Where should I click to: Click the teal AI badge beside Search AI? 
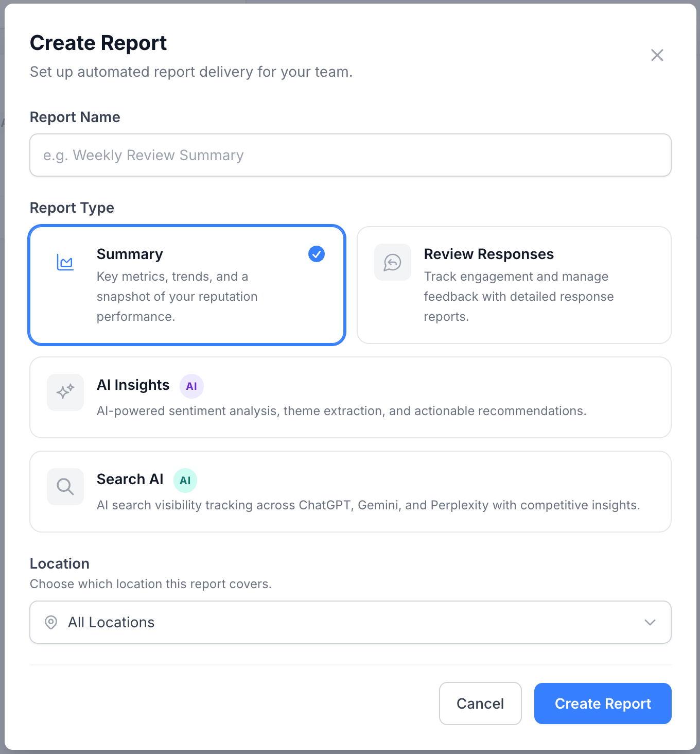point(185,481)
